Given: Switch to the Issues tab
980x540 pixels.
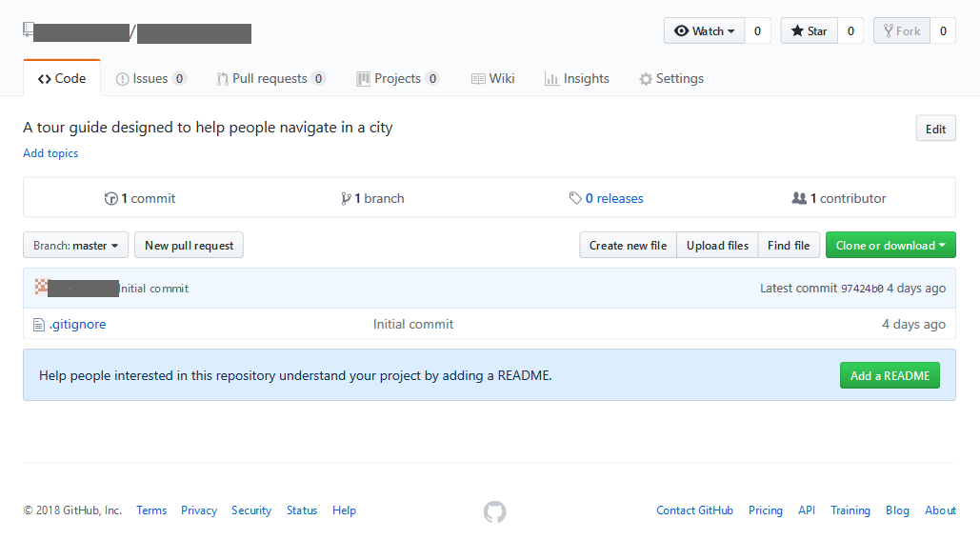Looking at the screenshot, I should pos(150,79).
